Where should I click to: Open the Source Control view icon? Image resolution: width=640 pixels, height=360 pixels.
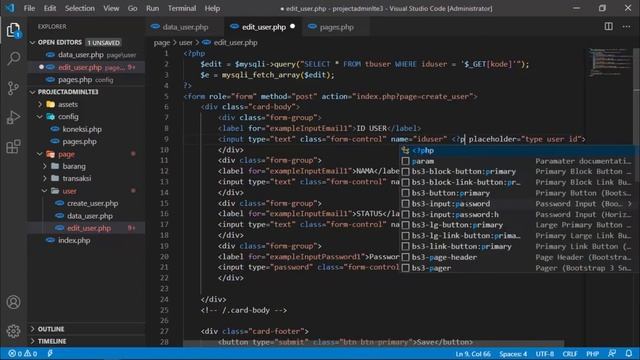(13, 88)
